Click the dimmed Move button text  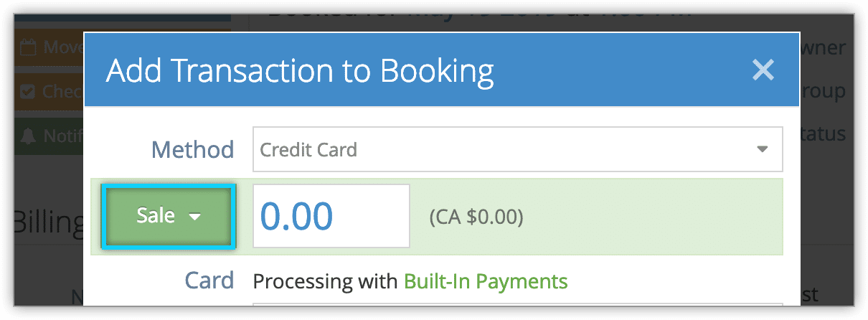point(62,48)
